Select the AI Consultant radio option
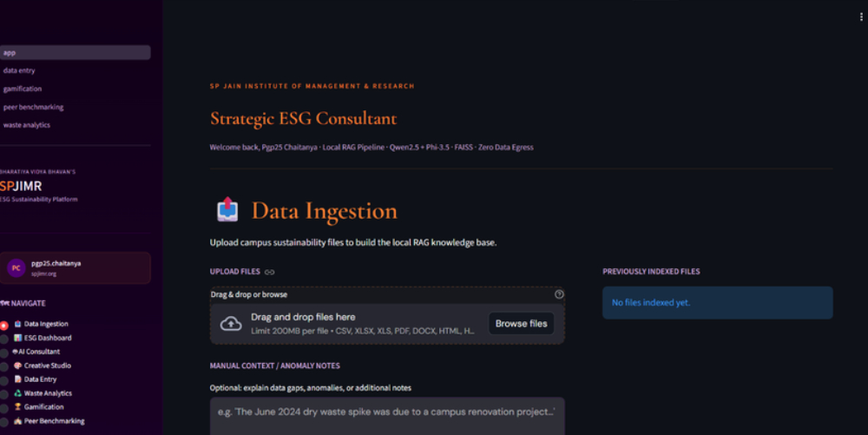The image size is (868, 435). click(3, 353)
